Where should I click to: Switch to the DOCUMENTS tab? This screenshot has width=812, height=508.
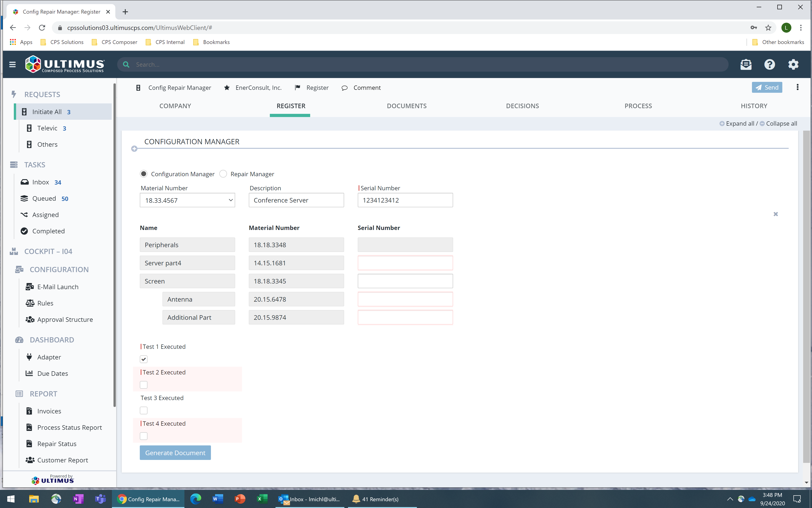(x=407, y=106)
